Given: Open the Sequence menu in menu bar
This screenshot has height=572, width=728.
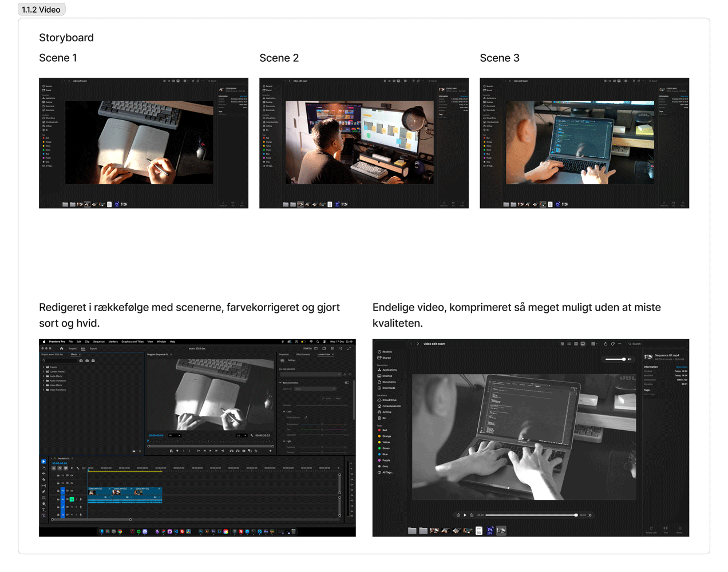Looking at the screenshot, I should click(99, 341).
